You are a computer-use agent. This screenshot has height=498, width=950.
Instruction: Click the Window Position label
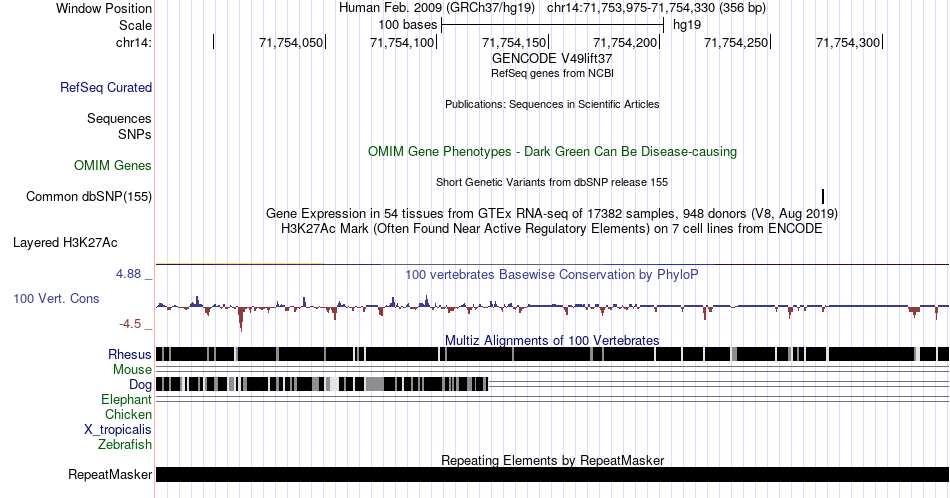click(x=104, y=8)
